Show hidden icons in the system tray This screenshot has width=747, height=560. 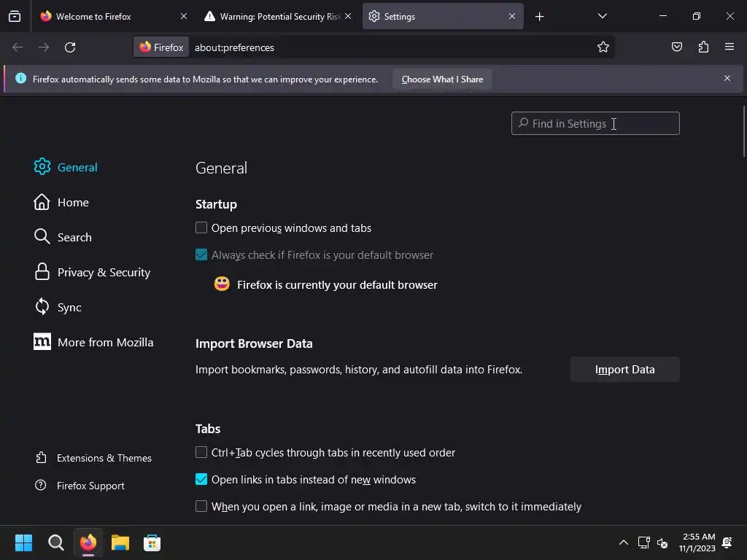click(x=623, y=542)
